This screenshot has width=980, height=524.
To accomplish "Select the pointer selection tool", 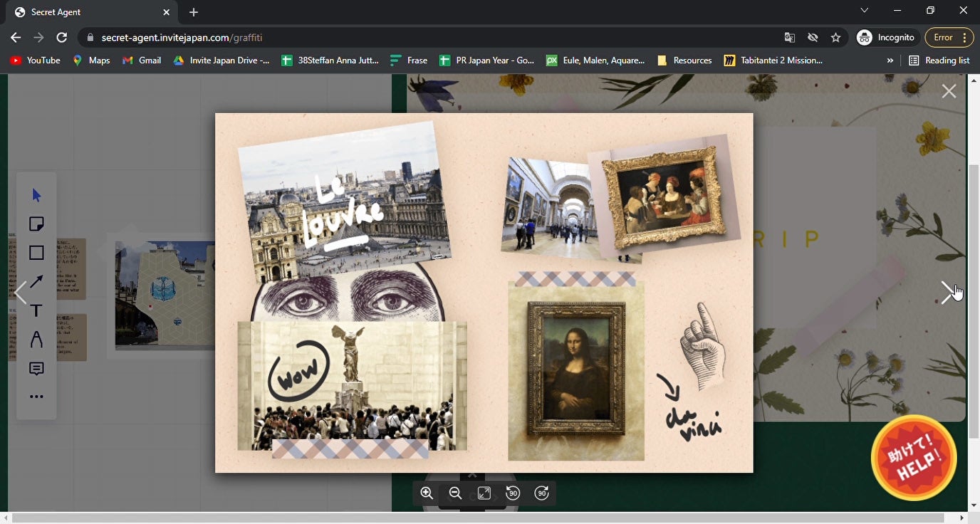I will click(36, 195).
